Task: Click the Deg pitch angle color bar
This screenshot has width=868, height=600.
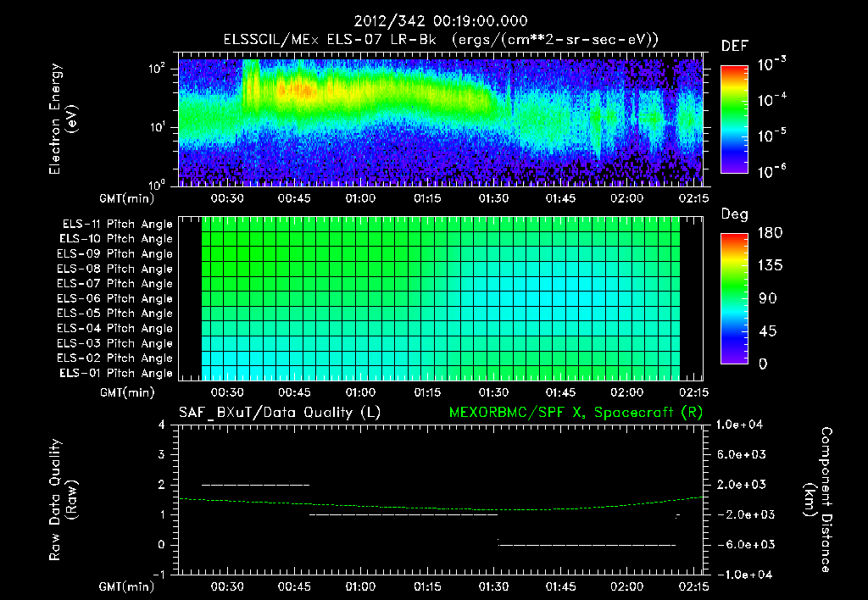Action: pos(734,298)
